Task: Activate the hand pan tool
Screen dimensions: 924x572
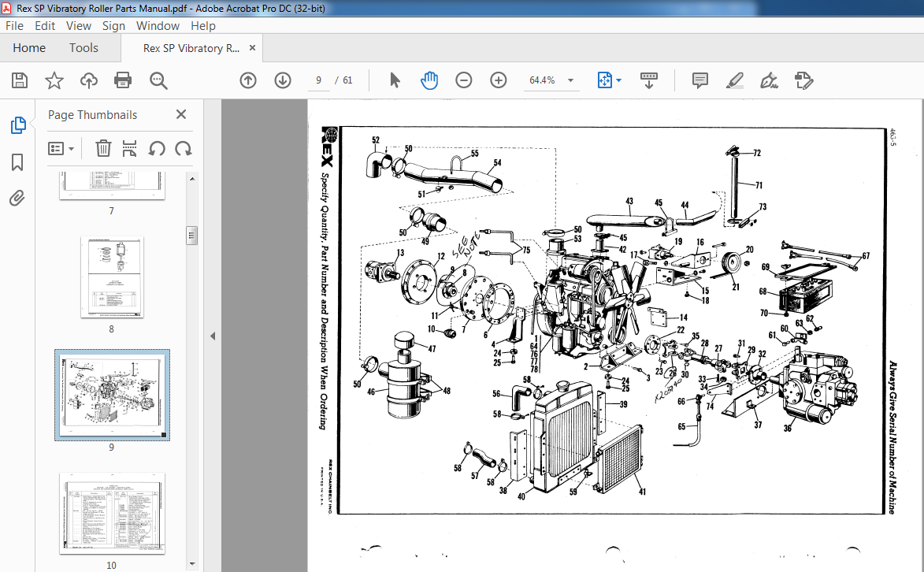Action: click(x=429, y=80)
